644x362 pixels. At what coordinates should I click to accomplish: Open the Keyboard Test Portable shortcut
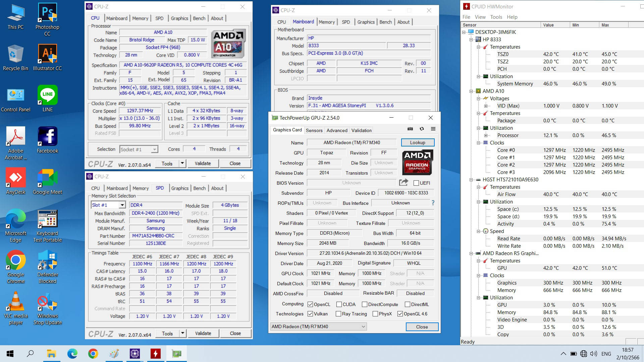point(47,226)
